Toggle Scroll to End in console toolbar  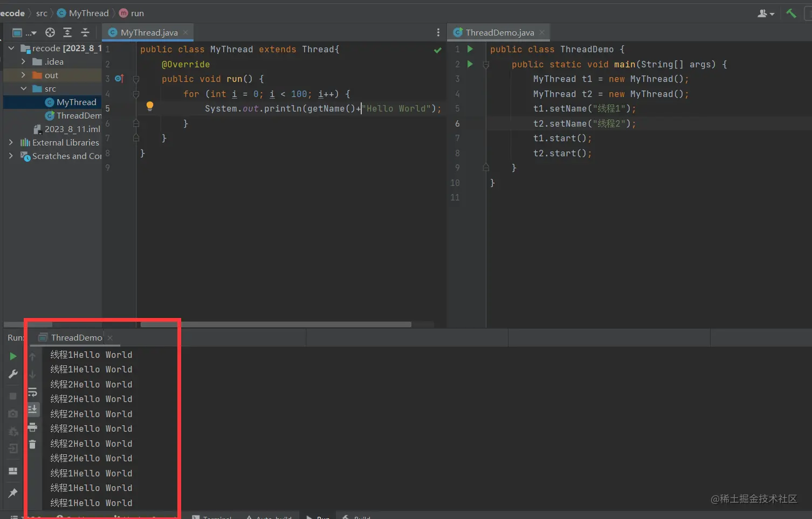pyautogui.click(x=32, y=410)
